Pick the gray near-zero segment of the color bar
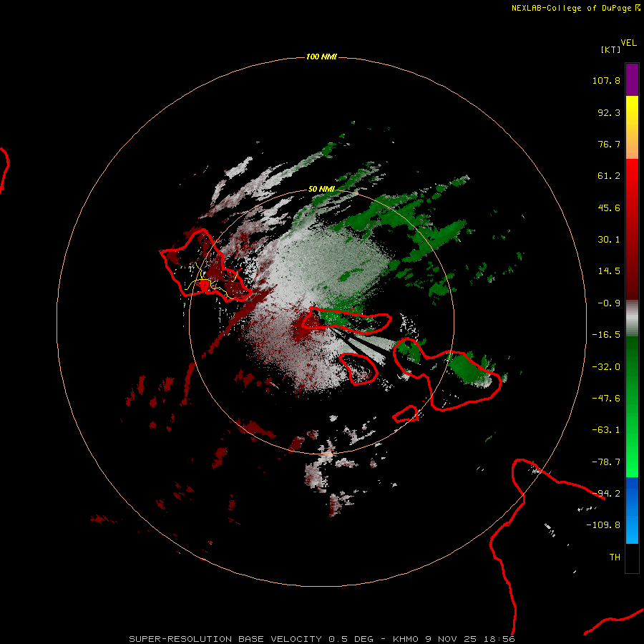 pos(632,318)
